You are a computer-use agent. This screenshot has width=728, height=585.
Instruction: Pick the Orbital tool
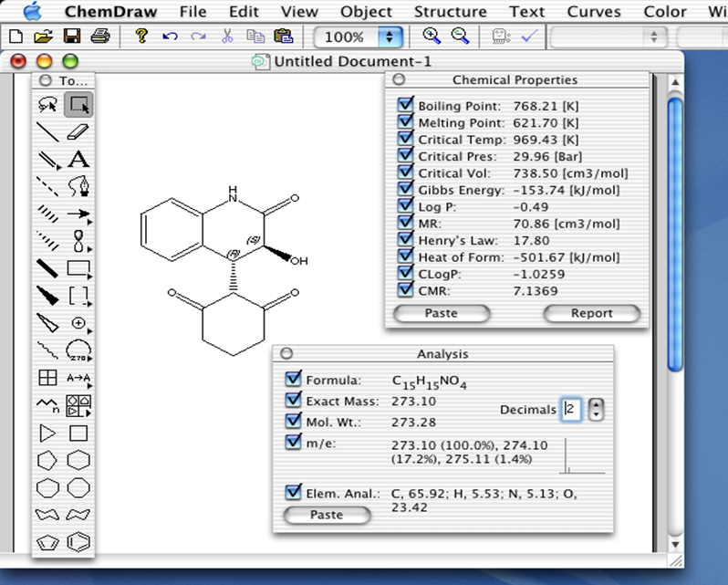point(78,241)
